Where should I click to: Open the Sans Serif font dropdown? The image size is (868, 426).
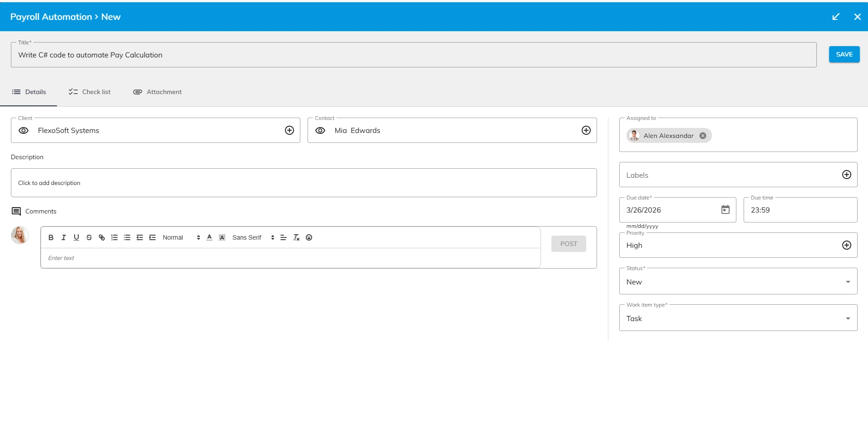253,237
